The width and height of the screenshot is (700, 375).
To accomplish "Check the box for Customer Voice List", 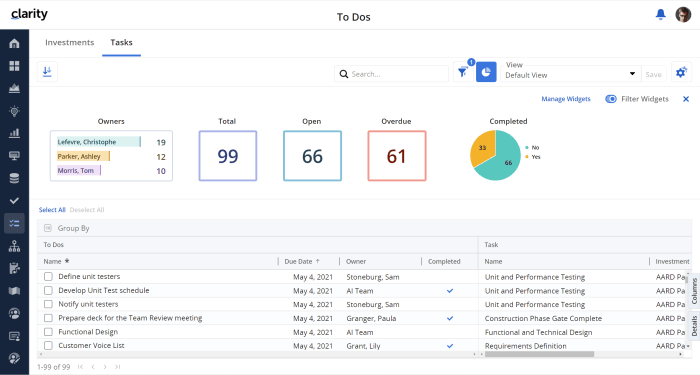I will 48,346.
